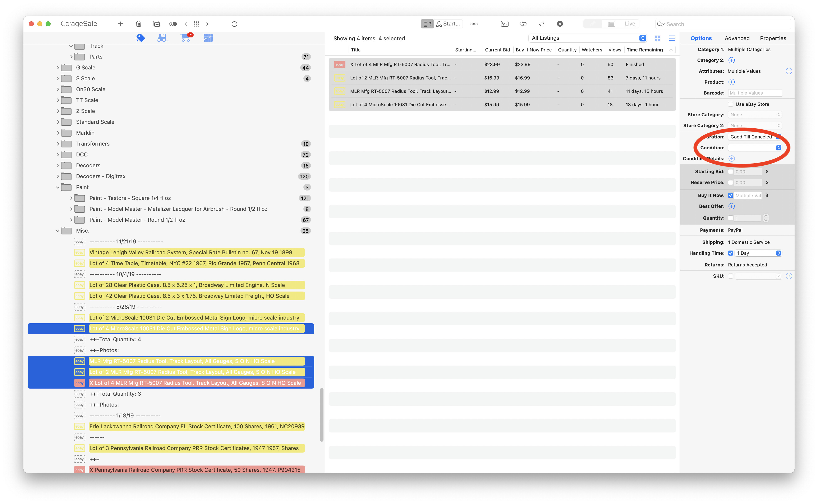Select listing 'Lot of 2 MLR Mfg RT-5007' in table
This screenshot has height=504, width=818.
click(502, 78)
